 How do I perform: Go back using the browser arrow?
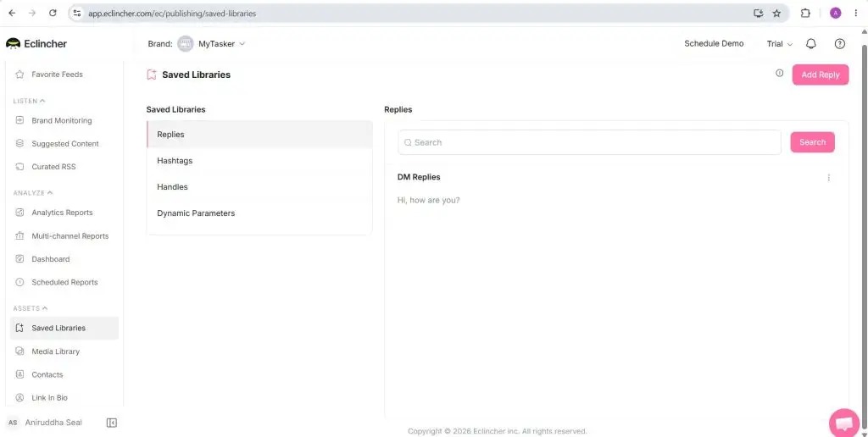pos(12,14)
